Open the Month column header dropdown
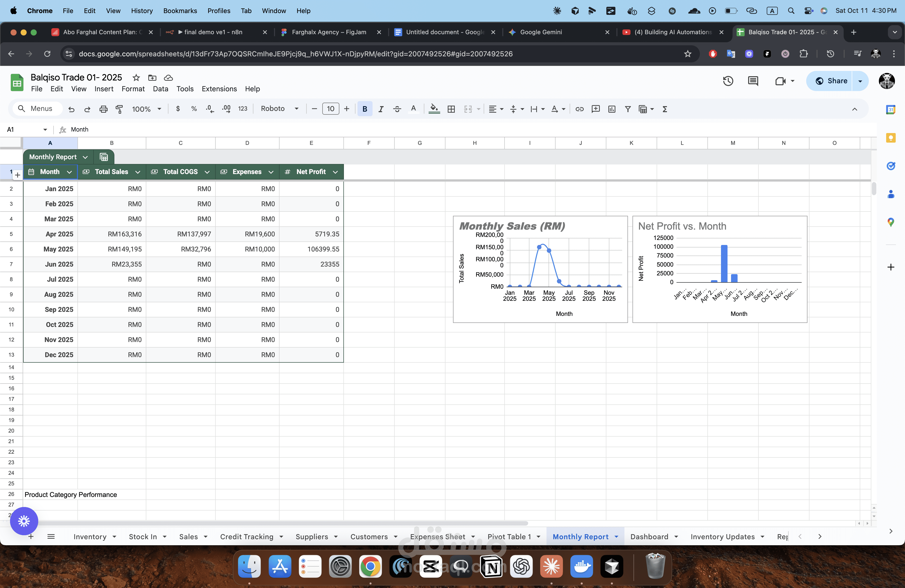The height and width of the screenshot is (588, 905). click(x=70, y=172)
